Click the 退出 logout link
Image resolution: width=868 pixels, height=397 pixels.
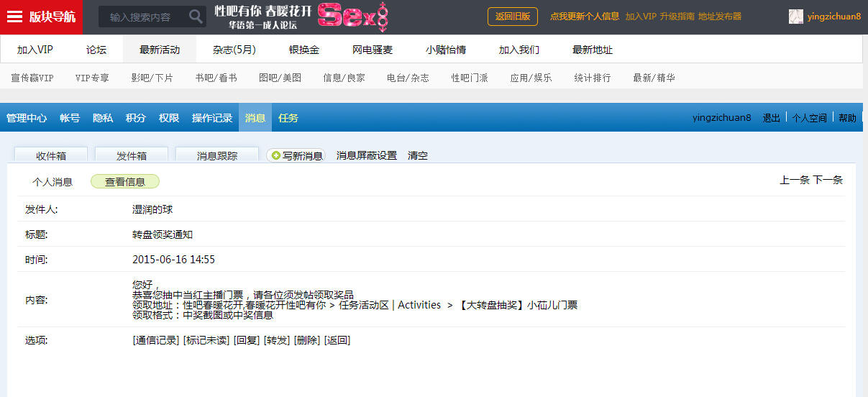click(772, 118)
